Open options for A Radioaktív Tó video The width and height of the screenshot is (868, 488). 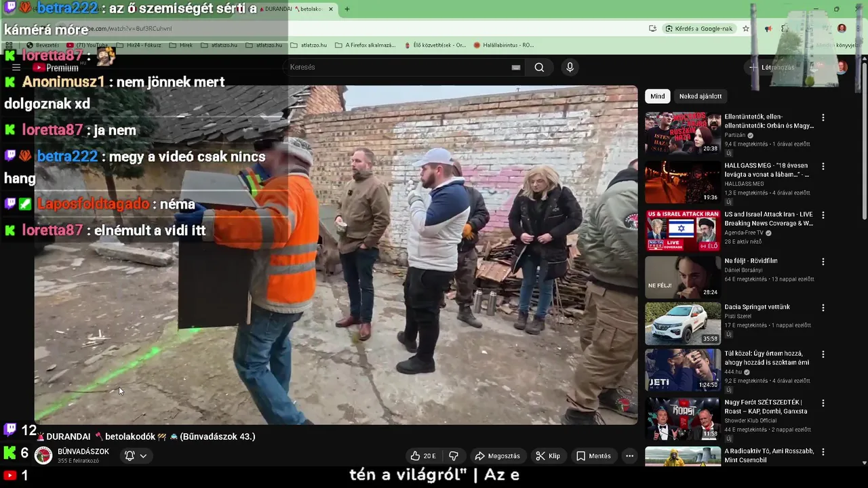823,451
